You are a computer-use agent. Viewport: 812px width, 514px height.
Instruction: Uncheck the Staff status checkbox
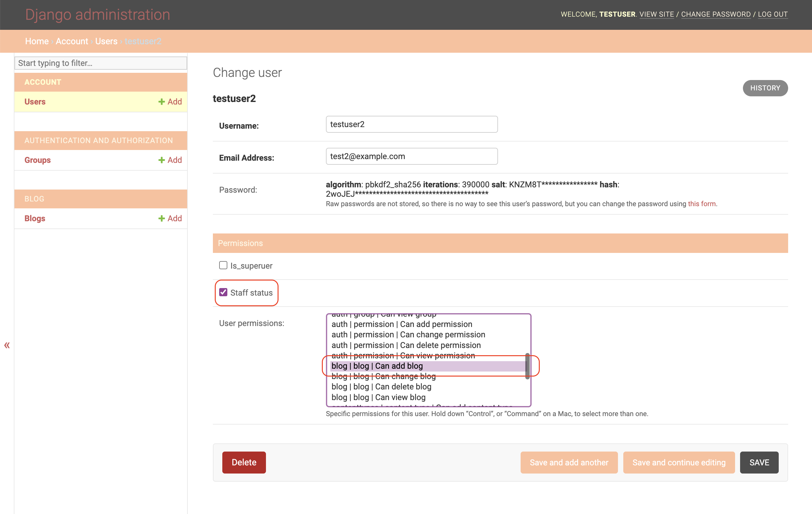point(223,292)
